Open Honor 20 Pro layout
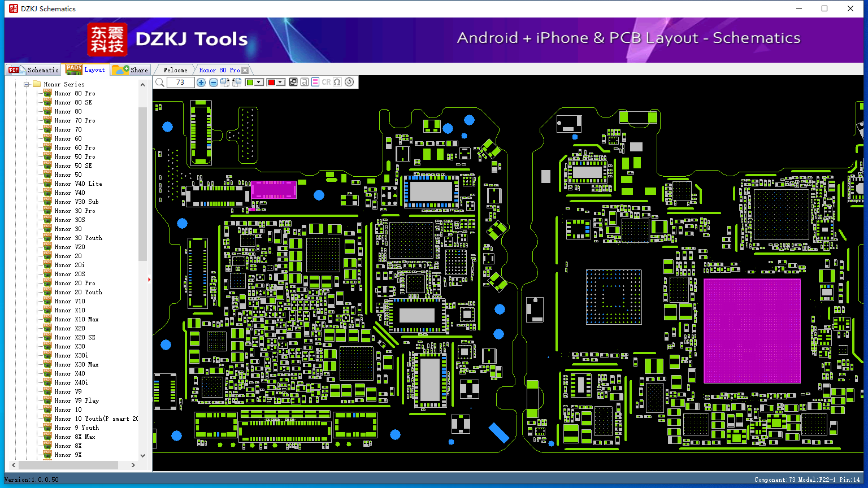868x488 pixels. pos(75,283)
